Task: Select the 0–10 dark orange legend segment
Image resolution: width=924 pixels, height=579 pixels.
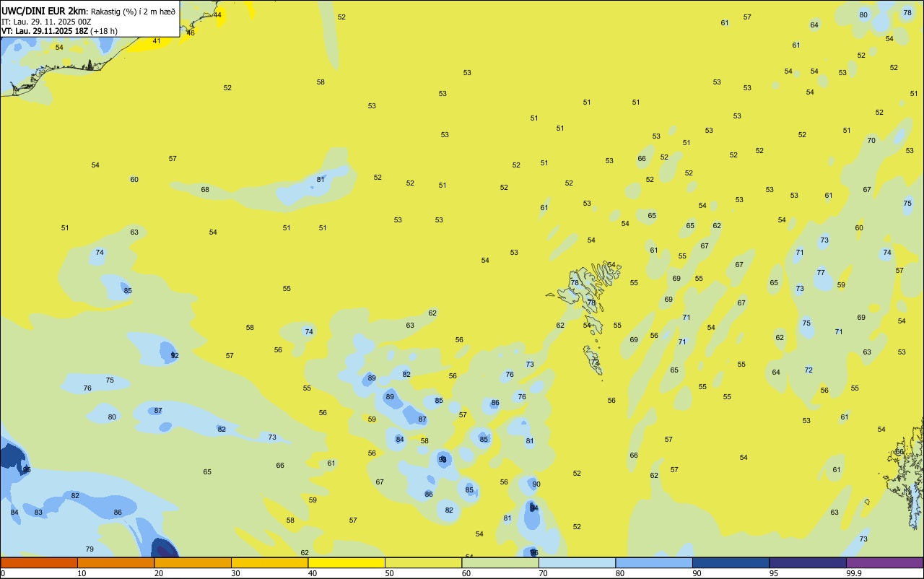Action: pos(39,562)
